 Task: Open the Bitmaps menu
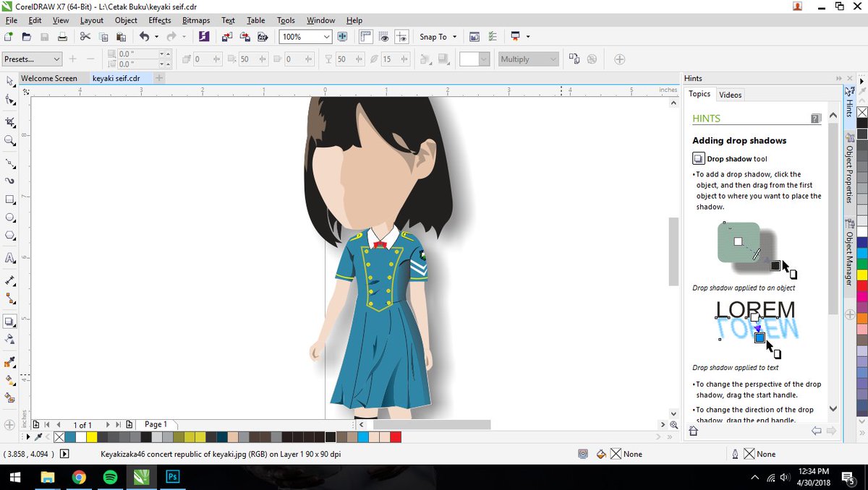(x=196, y=20)
